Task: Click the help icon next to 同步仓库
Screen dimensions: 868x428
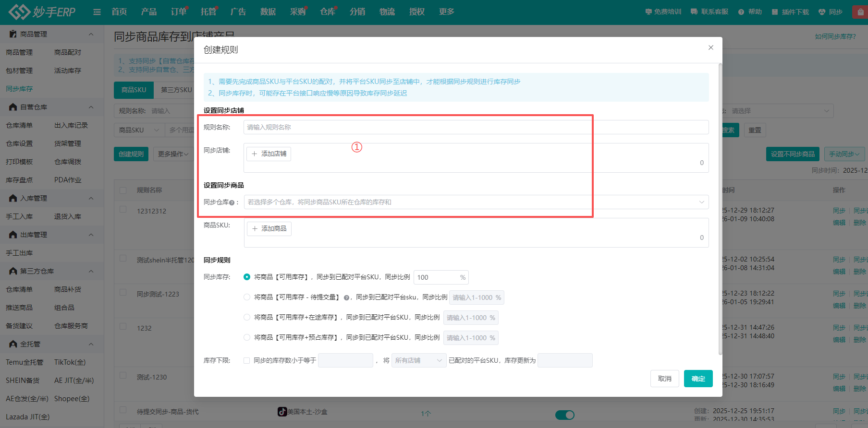Action: pos(232,203)
